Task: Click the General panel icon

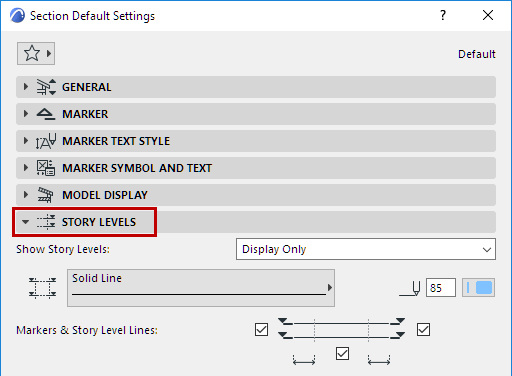Action: click(46, 87)
